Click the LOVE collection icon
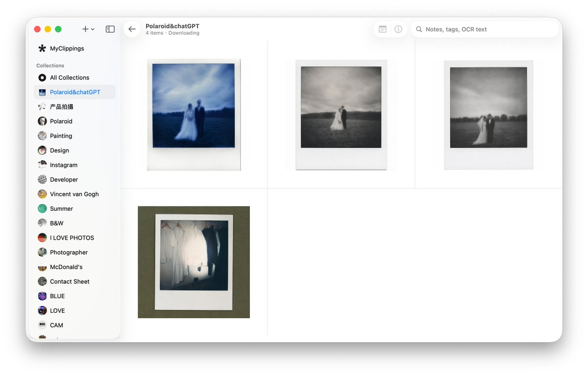The width and height of the screenshot is (588, 376). [42, 311]
